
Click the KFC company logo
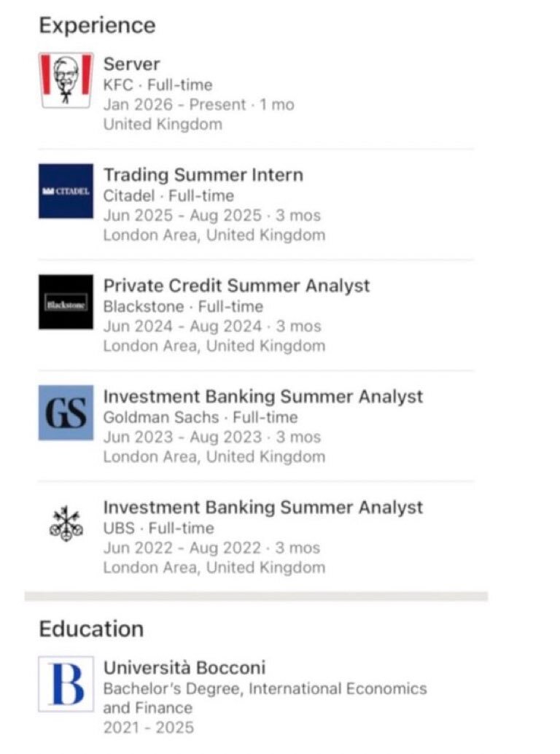click(x=66, y=80)
